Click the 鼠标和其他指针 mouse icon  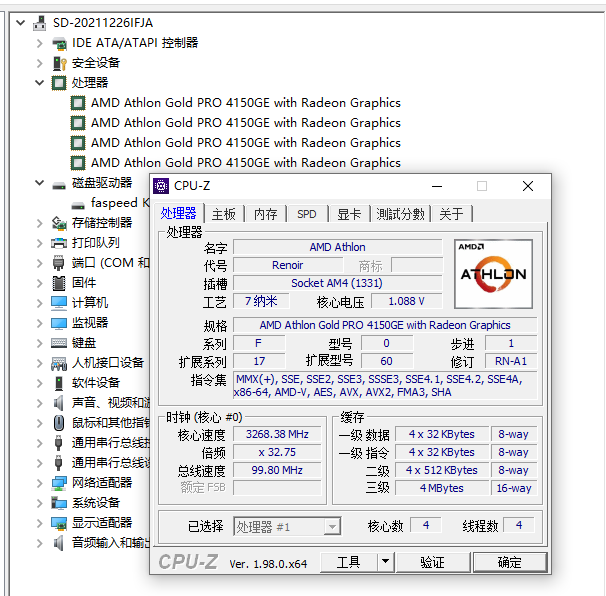59,423
